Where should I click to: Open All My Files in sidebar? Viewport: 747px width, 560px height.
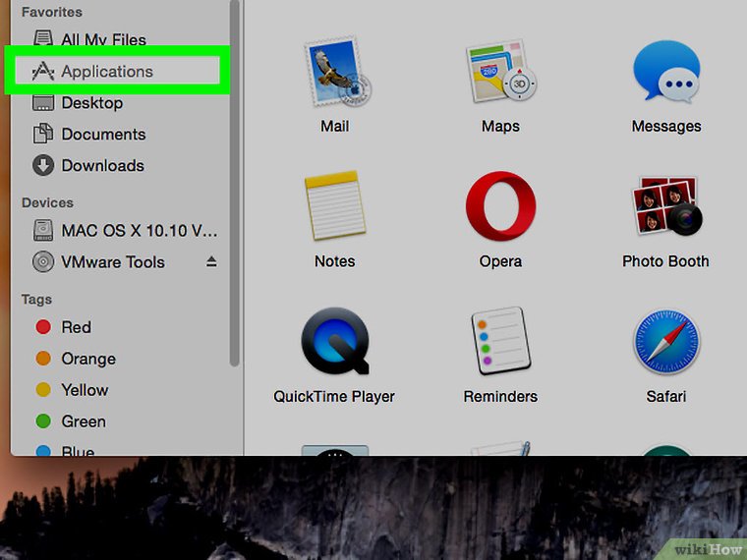tap(102, 40)
